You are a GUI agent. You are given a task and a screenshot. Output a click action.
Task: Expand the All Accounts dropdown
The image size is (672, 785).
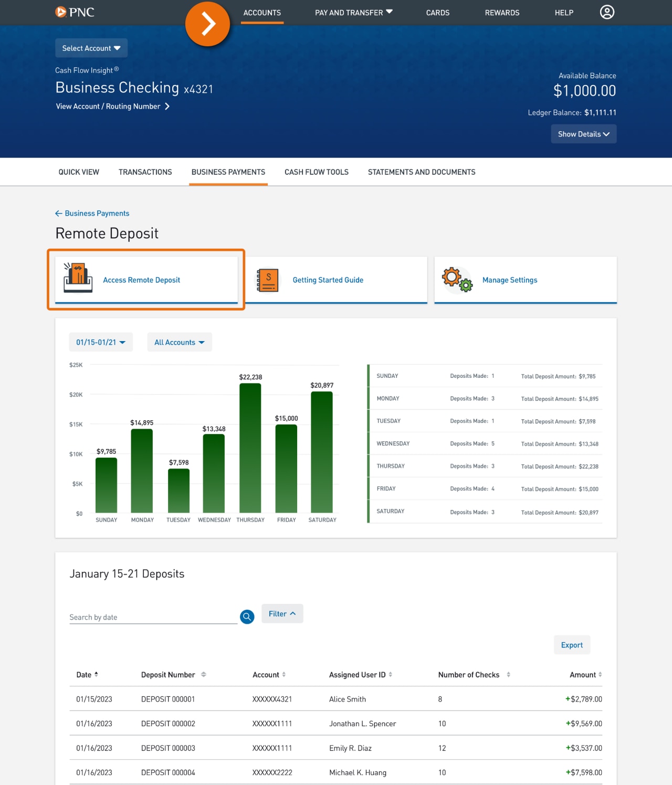point(179,342)
